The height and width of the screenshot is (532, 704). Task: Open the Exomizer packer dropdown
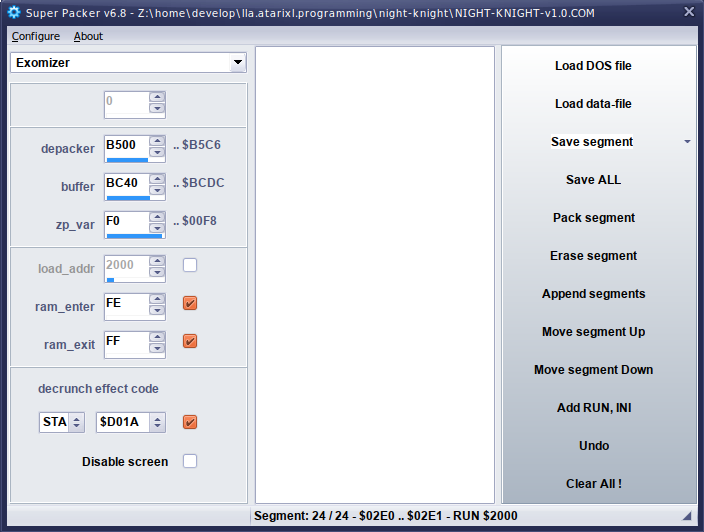click(x=237, y=63)
